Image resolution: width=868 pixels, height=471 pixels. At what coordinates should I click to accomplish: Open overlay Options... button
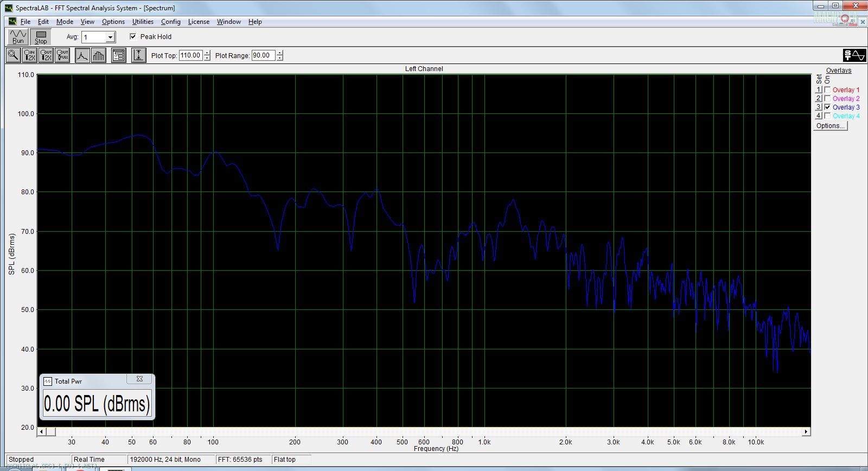830,126
